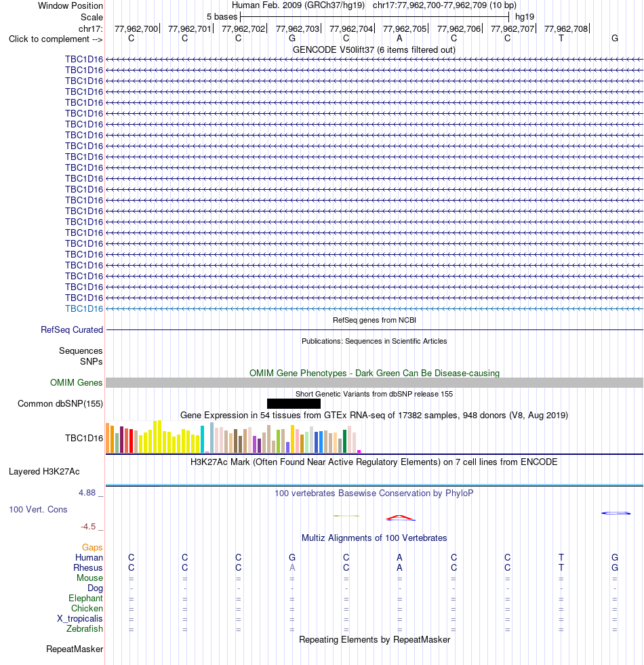The height and width of the screenshot is (665, 644).
Task: Click the Sequences track label
Action: (x=81, y=350)
